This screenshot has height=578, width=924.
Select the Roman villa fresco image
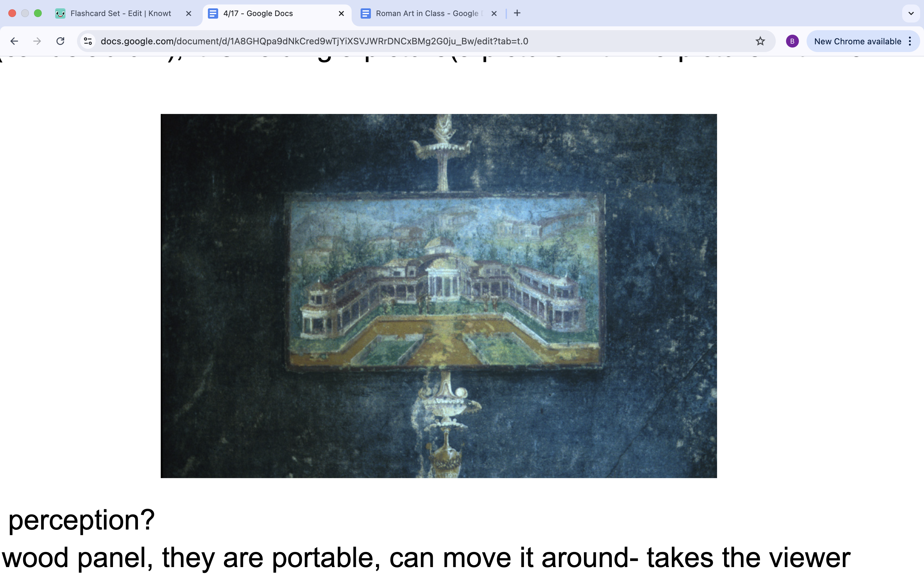click(x=439, y=296)
